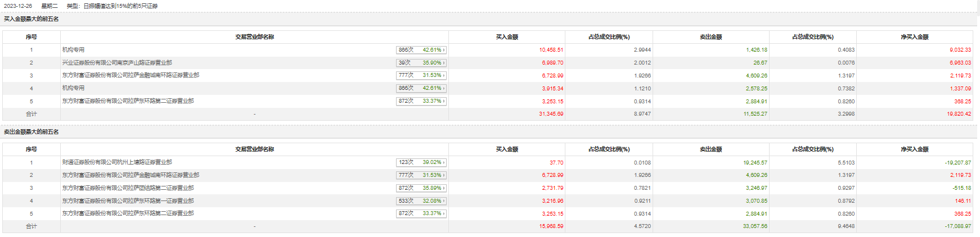Screen dimensions: 980x237
Task: Open 拉萨金融城南环路营业部 in the buy table
Action: click(131, 75)
